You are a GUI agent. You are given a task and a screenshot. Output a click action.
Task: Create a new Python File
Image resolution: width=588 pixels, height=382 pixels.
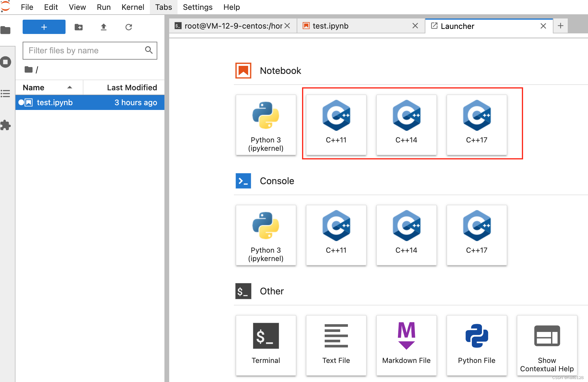[477, 345]
